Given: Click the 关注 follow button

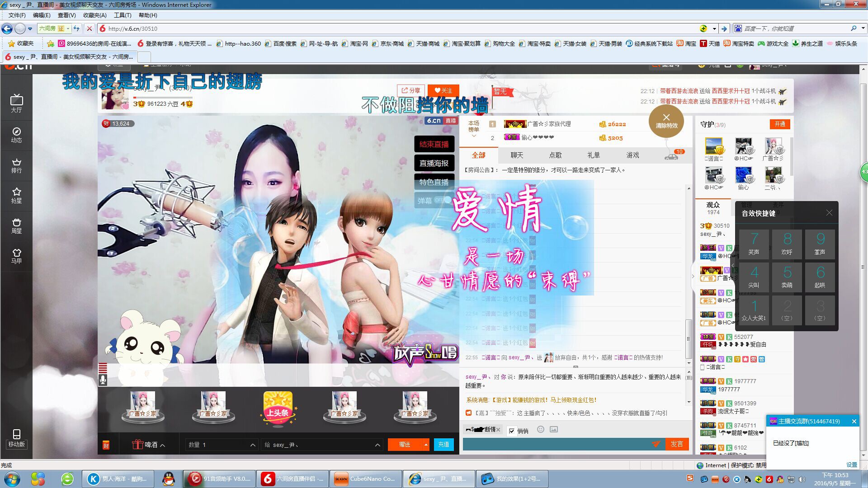Looking at the screenshot, I should point(443,90).
